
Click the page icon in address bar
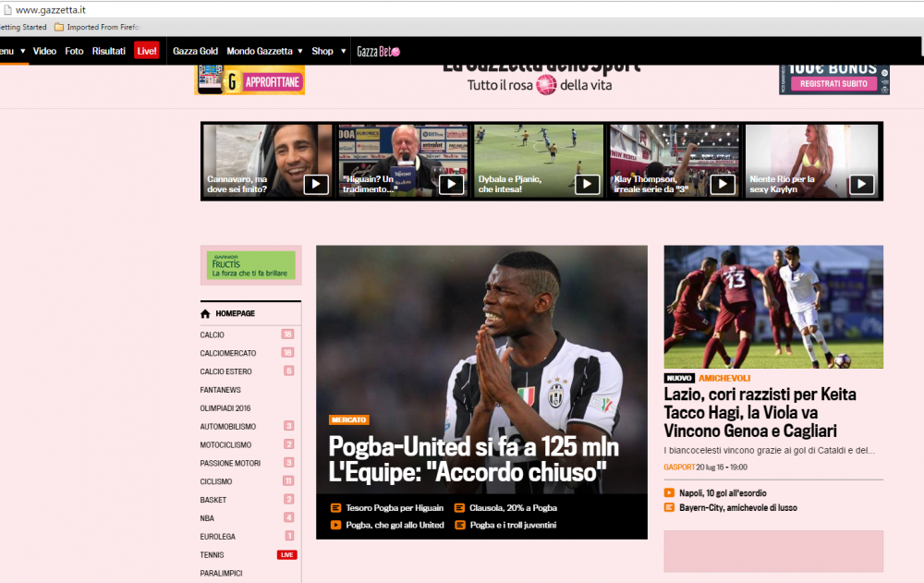point(7,10)
